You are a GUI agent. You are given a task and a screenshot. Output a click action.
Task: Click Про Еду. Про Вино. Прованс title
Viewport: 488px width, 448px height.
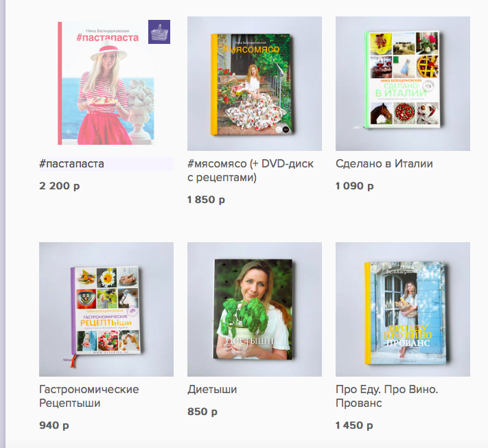pos(387,396)
